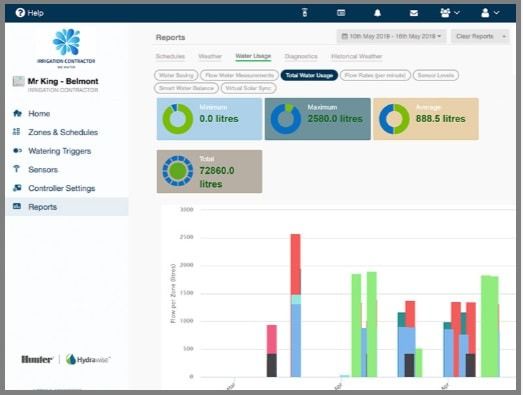Image resolution: width=523 pixels, height=395 pixels.
Task: Click the sprinkler controller icon in top bar
Action: coord(305,13)
